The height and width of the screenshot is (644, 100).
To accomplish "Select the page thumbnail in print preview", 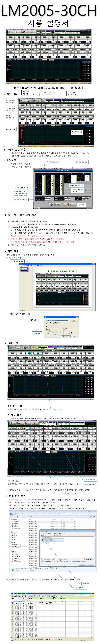I will pyautogui.click(x=24, y=270).
